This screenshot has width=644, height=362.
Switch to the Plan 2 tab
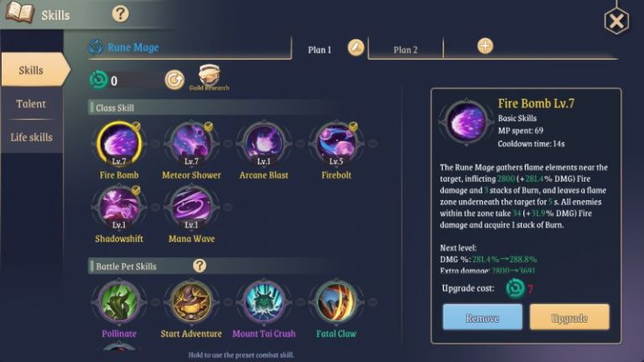tap(405, 49)
